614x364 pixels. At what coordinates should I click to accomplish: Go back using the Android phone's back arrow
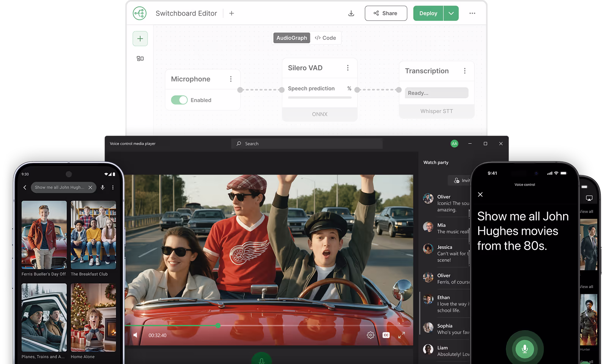[x=25, y=188]
